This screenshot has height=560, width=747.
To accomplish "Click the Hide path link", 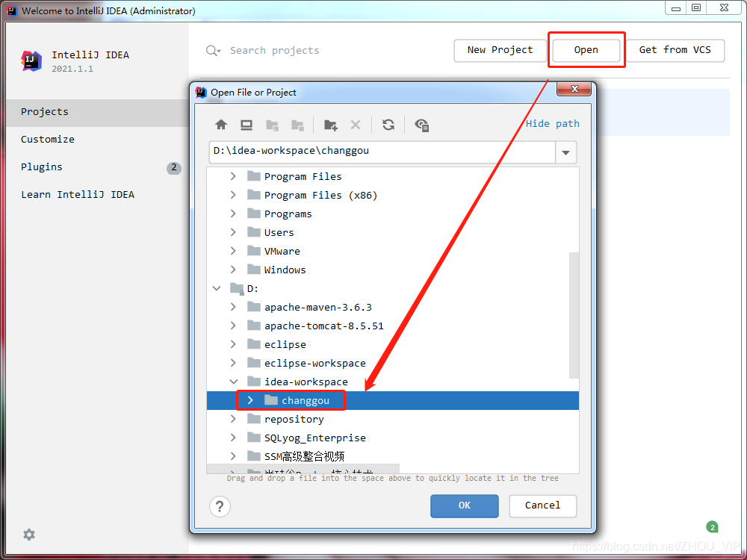I will 553,124.
